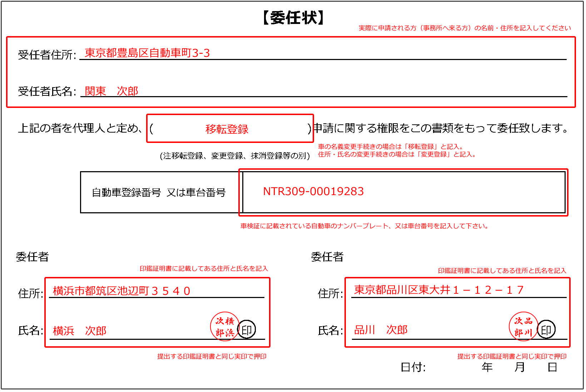Image resolution: width=586 pixels, height=392 pixels.
Task: Click the 印 circle beside 横浜 次郎
Action: click(x=247, y=329)
